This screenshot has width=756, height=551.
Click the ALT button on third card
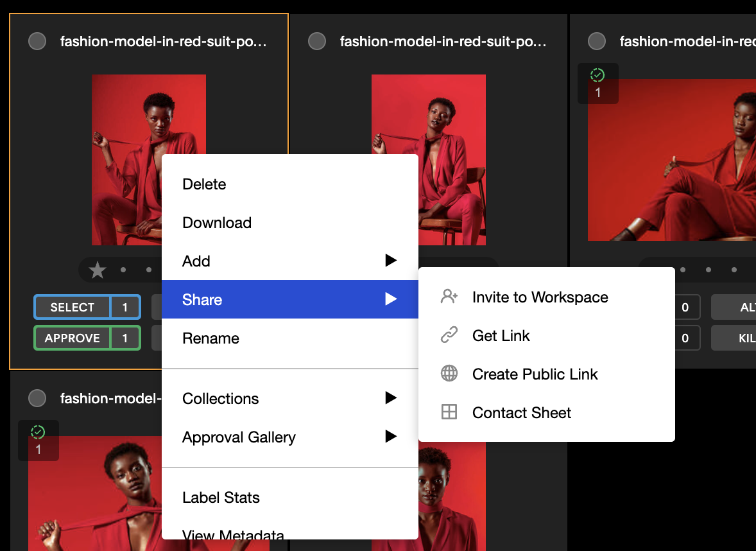[734, 307]
